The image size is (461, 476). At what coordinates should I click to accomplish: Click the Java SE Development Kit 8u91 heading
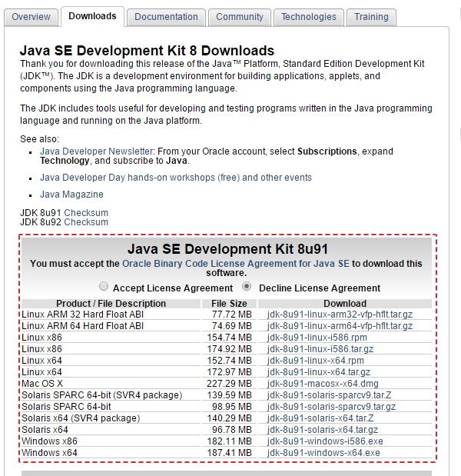point(227,249)
